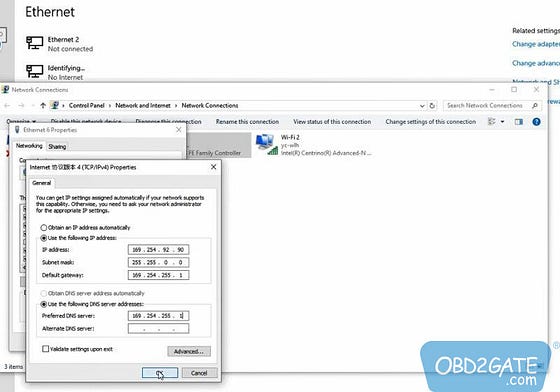Minimize the Network Connections window
This screenshot has height=392, width=560.
pos(492,90)
